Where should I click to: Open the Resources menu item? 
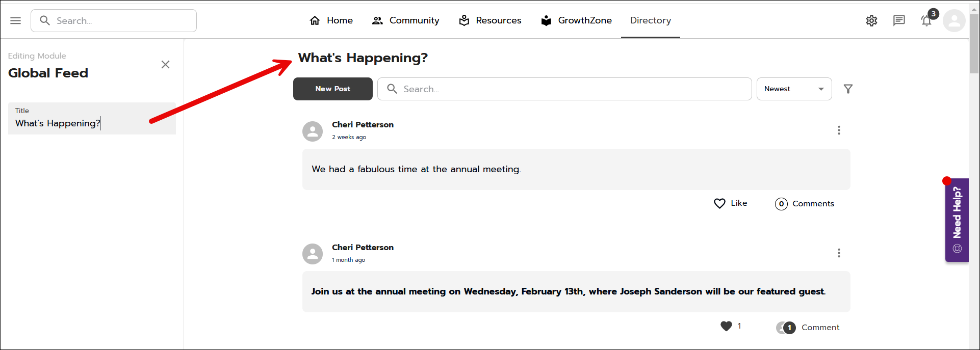point(490,20)
